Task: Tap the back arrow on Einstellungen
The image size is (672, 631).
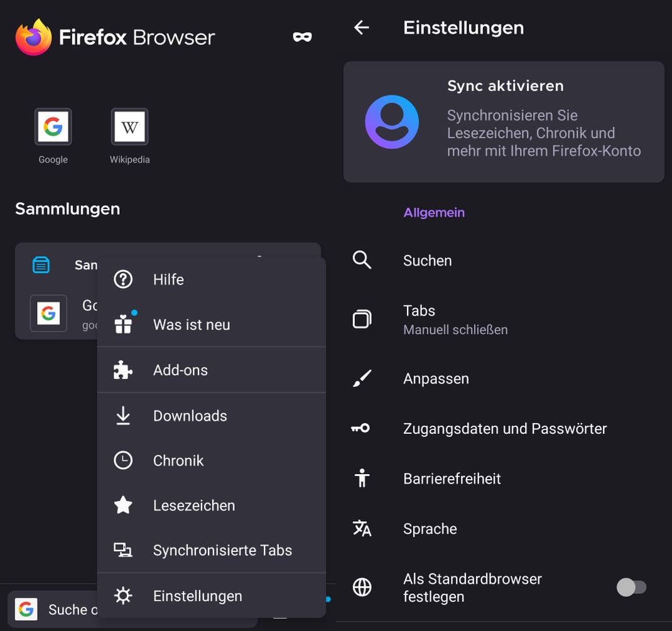Action: [361, 27]
